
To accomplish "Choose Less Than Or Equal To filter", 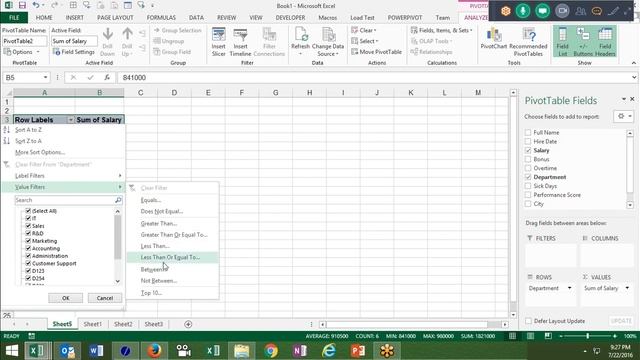I will (x=173, y=258).
